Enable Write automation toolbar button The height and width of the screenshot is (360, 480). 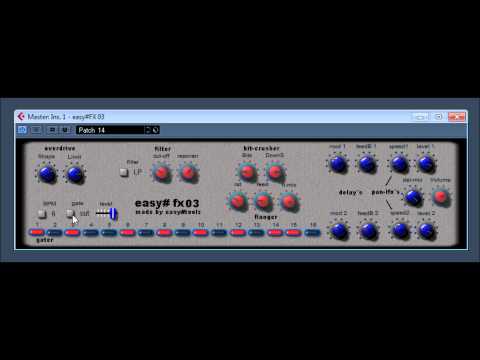click(65, 130)
